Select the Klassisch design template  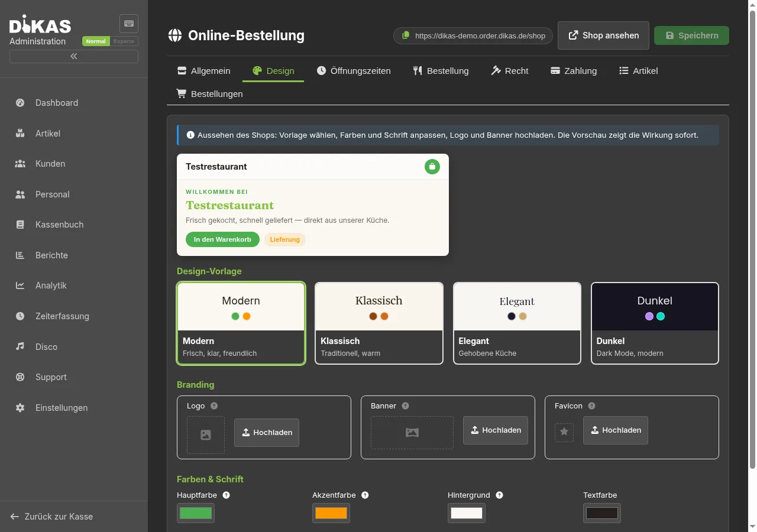tap(379, 323)
